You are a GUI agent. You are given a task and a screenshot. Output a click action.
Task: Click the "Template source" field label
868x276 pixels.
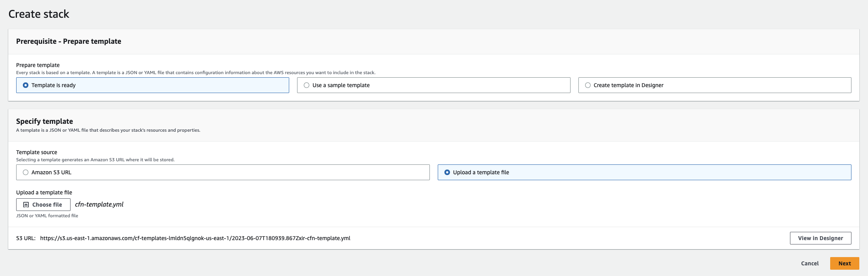tap(37, 152)
